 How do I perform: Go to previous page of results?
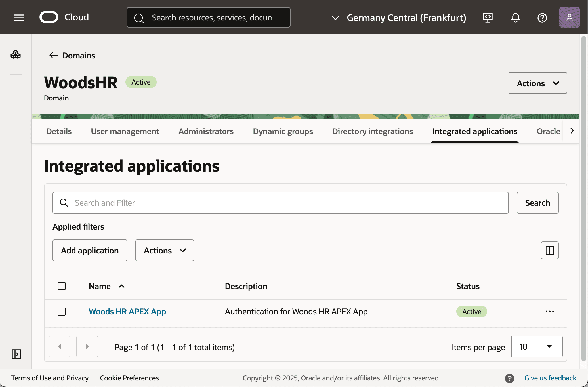pos(59,346)
